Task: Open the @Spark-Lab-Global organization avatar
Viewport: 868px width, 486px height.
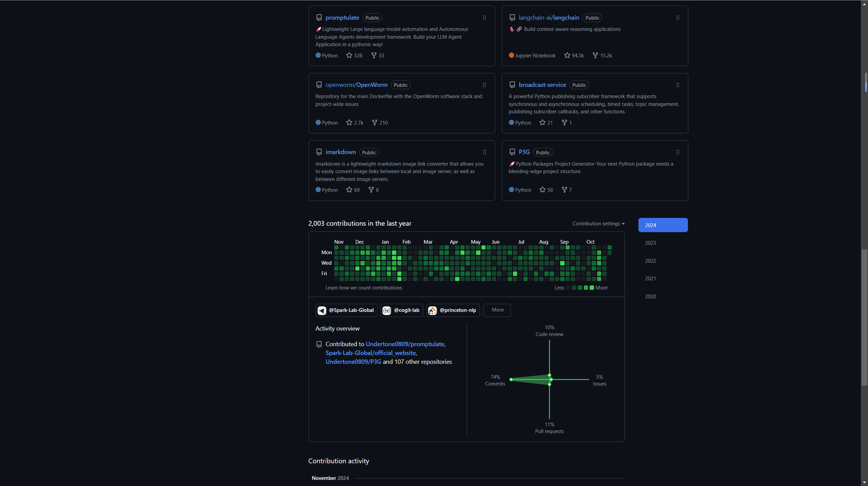Action: (322, 310)
